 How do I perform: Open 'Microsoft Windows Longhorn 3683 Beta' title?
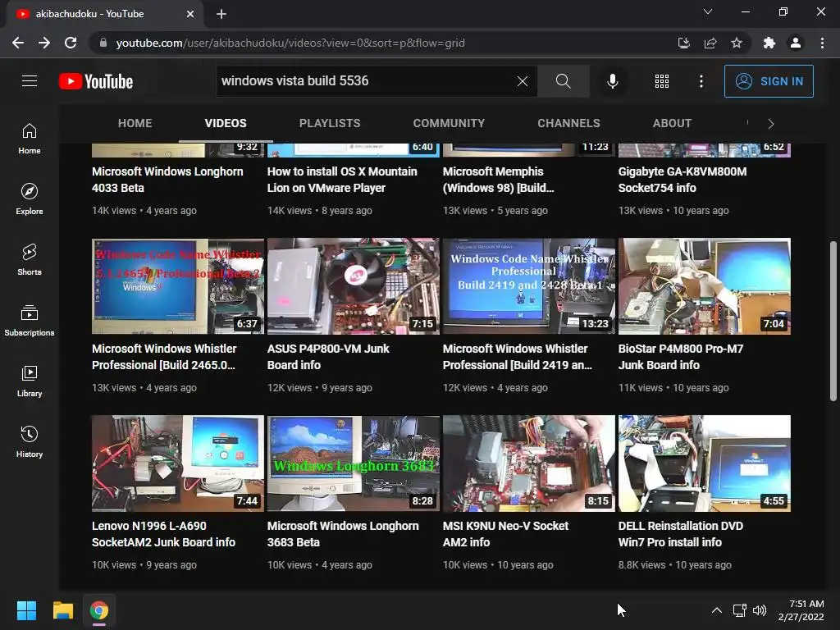[343, 534]
